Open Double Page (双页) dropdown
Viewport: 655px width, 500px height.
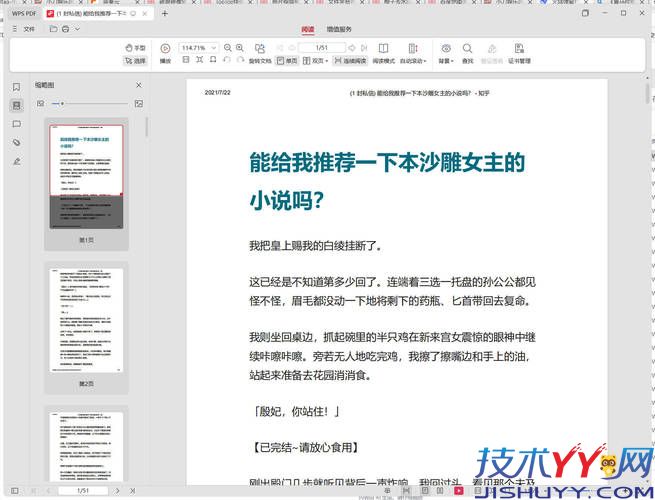tap(315, 61)
